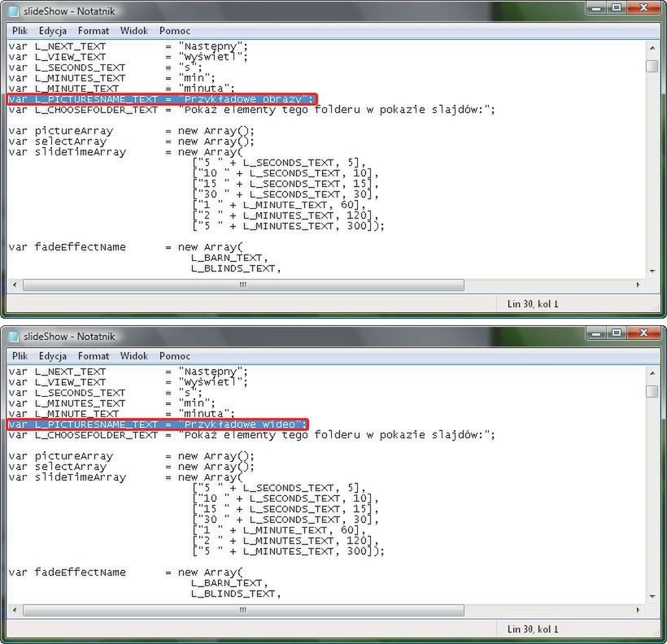Click horizontal scrollbar thumb in bottom window

point(243,610)
